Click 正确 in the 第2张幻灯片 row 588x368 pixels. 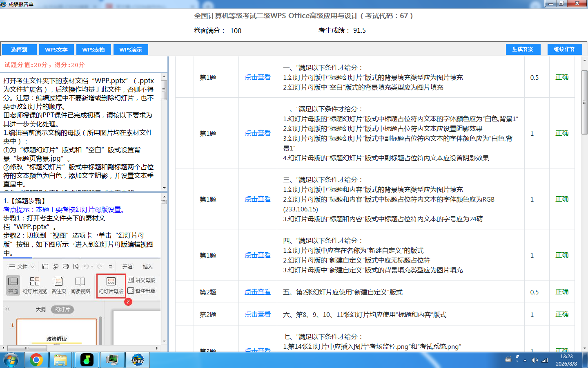(x=562, y=292)
